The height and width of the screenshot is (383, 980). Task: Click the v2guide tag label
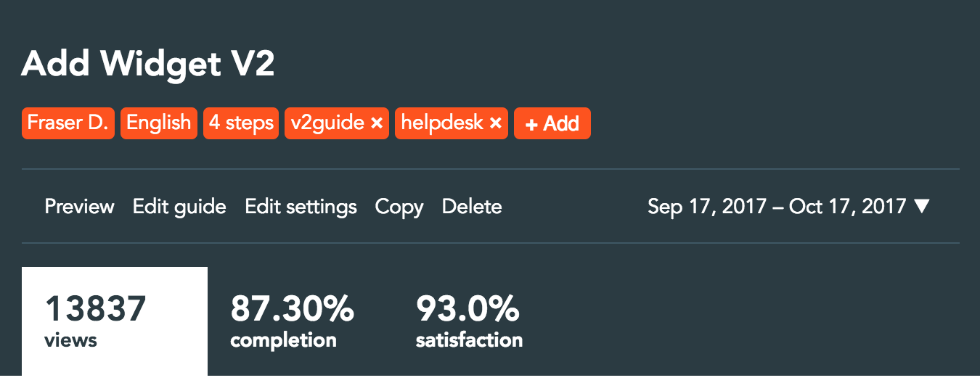(327, 123)
